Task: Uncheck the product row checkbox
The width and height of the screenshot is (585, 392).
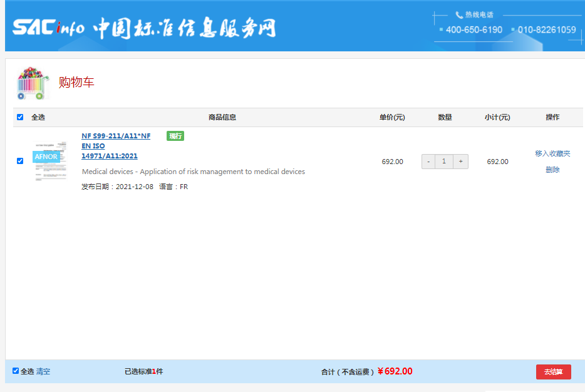Action: [x=19, y=160]
